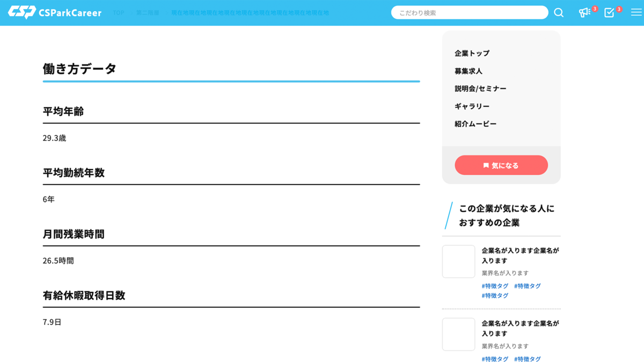Click in the こだわり検索 search field

[x=469, y=12]
